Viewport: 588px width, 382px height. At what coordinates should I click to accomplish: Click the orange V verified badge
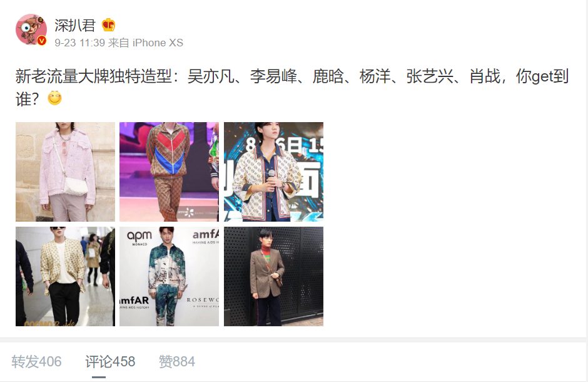(x=42, y=41)
